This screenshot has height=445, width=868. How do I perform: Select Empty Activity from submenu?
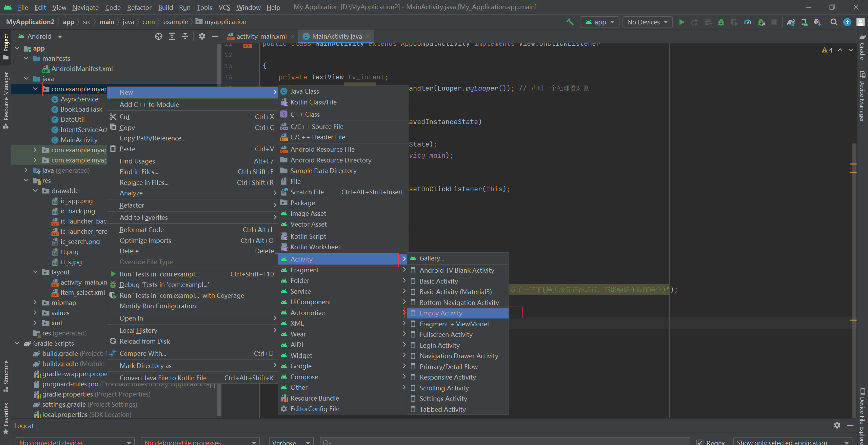coord(441,313)
